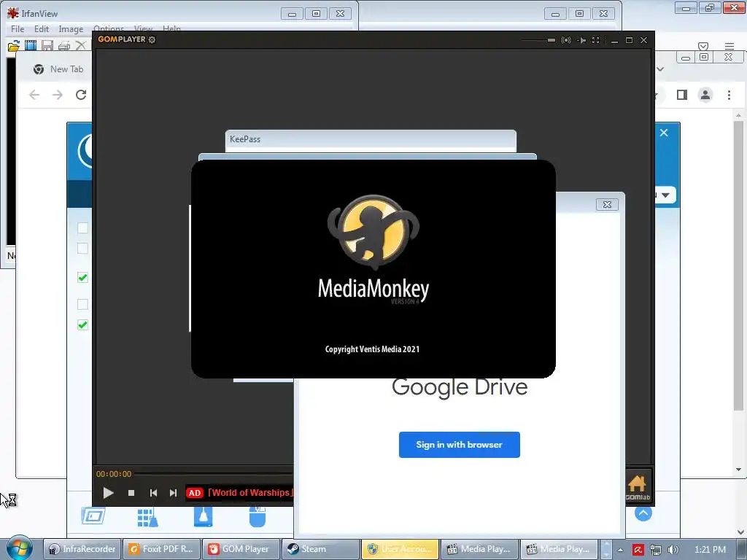The image size is (747, 560).
Task: Click red antivirus tray icon
Action: click(638, 550)
